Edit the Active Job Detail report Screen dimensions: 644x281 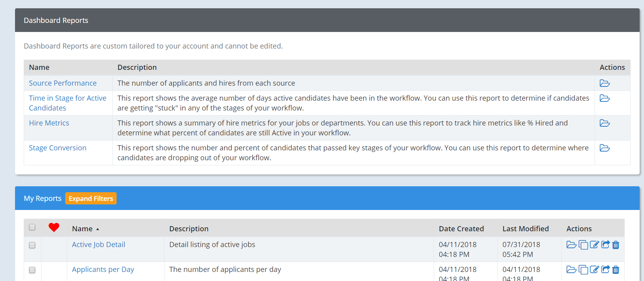594,245
